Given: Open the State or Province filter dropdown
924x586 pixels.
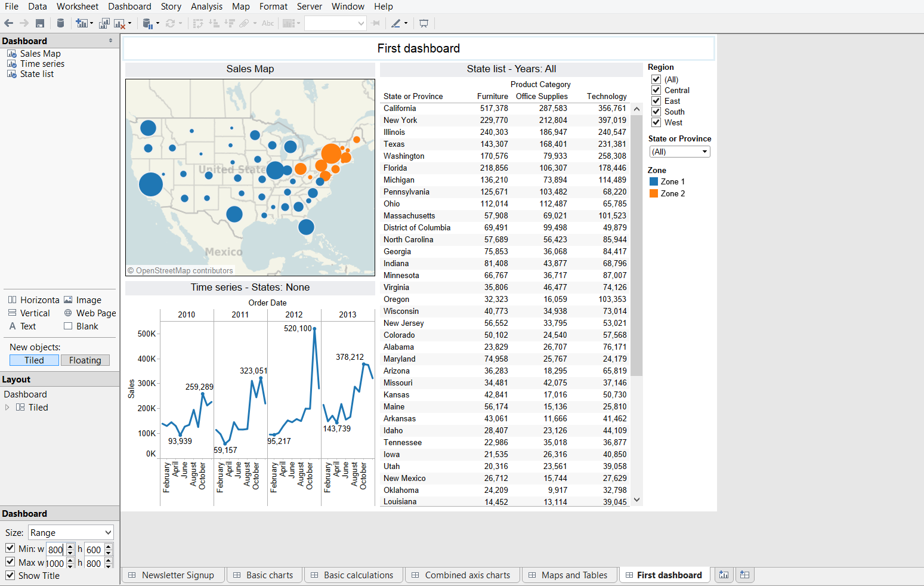Looking at the screenshot, I should pos(679,152).
